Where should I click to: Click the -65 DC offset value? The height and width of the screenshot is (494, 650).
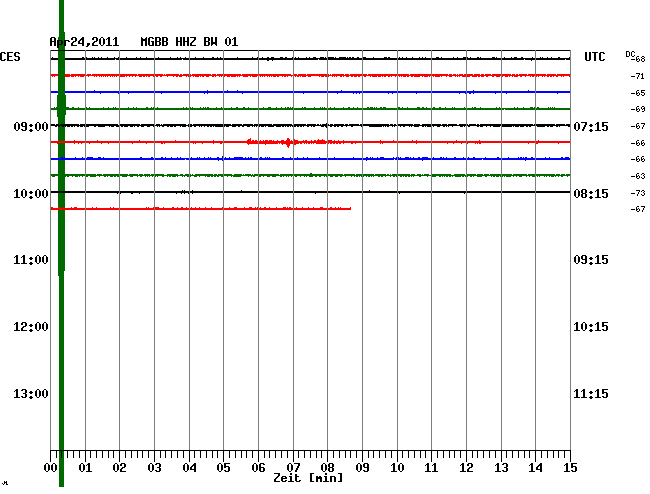pos(638,93)
